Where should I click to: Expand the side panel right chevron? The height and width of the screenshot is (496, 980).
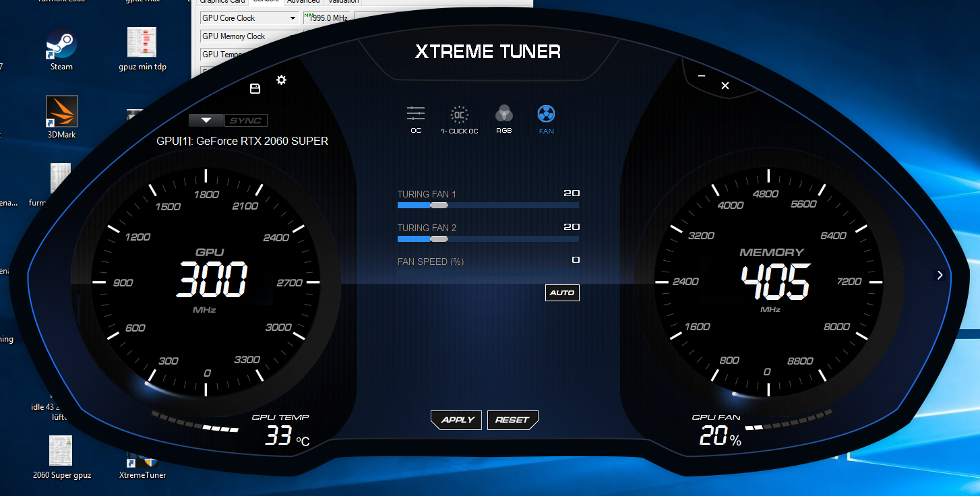(x=940, y=275)
